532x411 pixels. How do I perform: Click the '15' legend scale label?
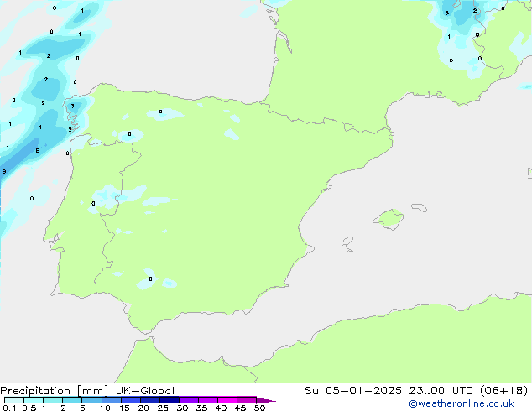124,408
